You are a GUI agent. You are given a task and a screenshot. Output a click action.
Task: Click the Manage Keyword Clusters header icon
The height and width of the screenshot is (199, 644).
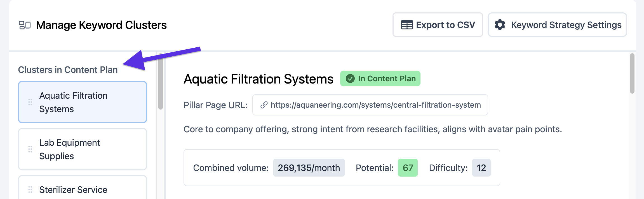[24, 25]
